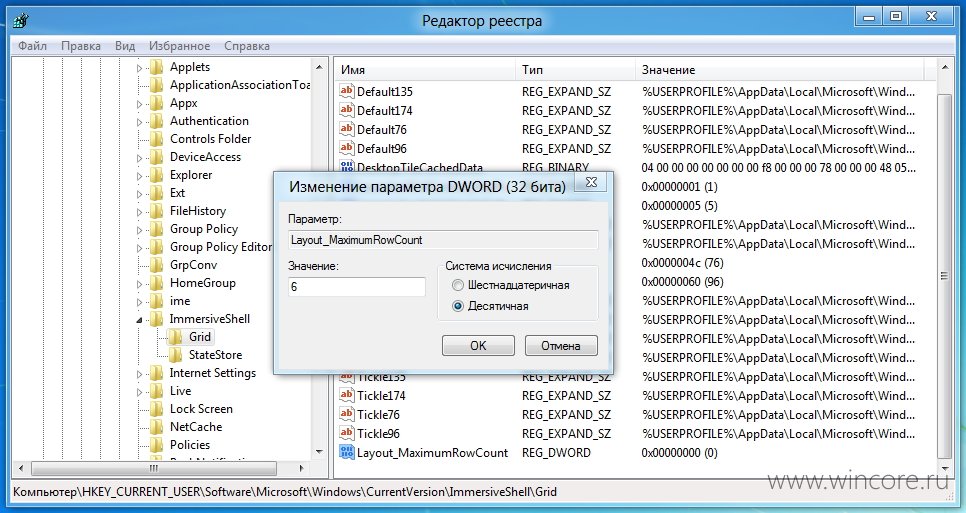Close the DWORD edit dialog

[x=591, y=182]
